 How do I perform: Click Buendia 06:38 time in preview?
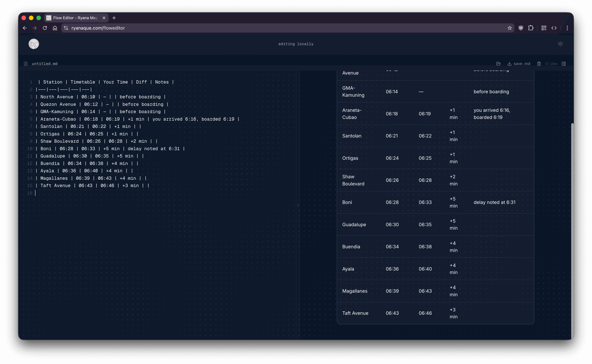tap(425, 247)
